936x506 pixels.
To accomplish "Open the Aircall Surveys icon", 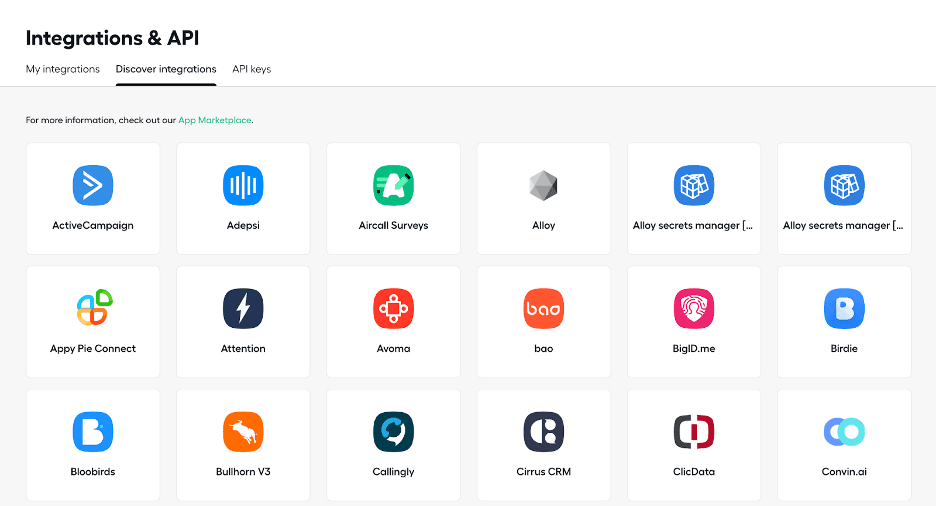I will [x=393, y=185].
